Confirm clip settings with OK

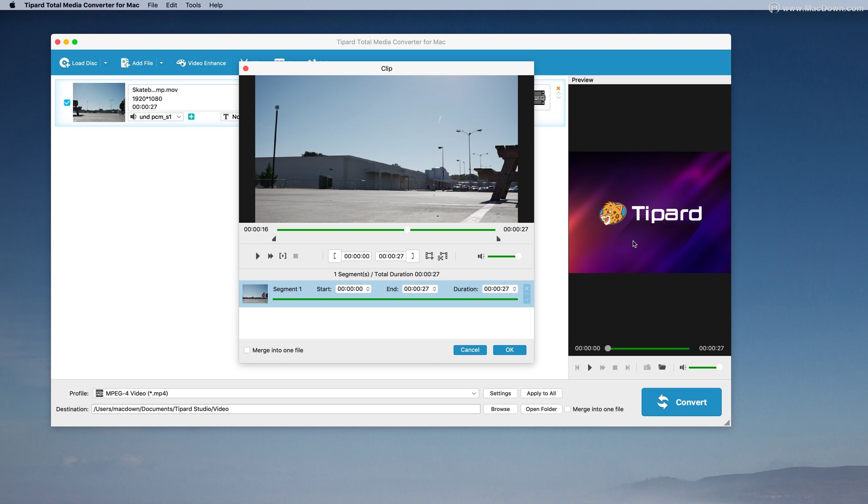509,350
